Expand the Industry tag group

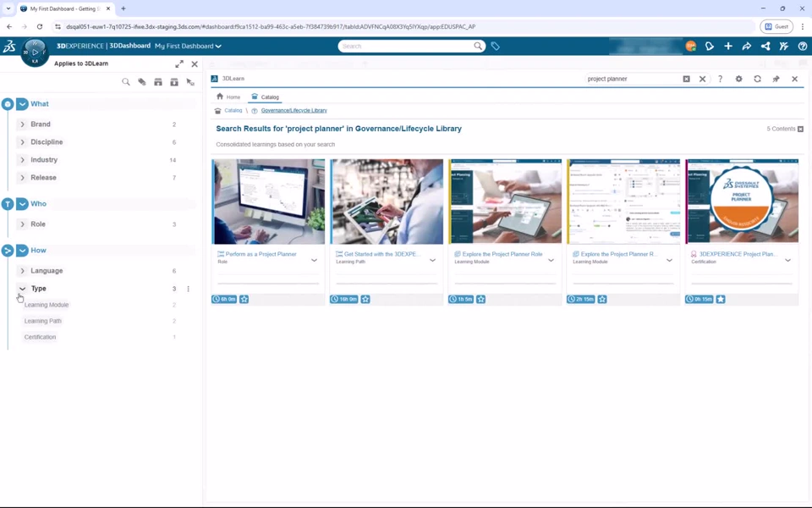point(22,160)
